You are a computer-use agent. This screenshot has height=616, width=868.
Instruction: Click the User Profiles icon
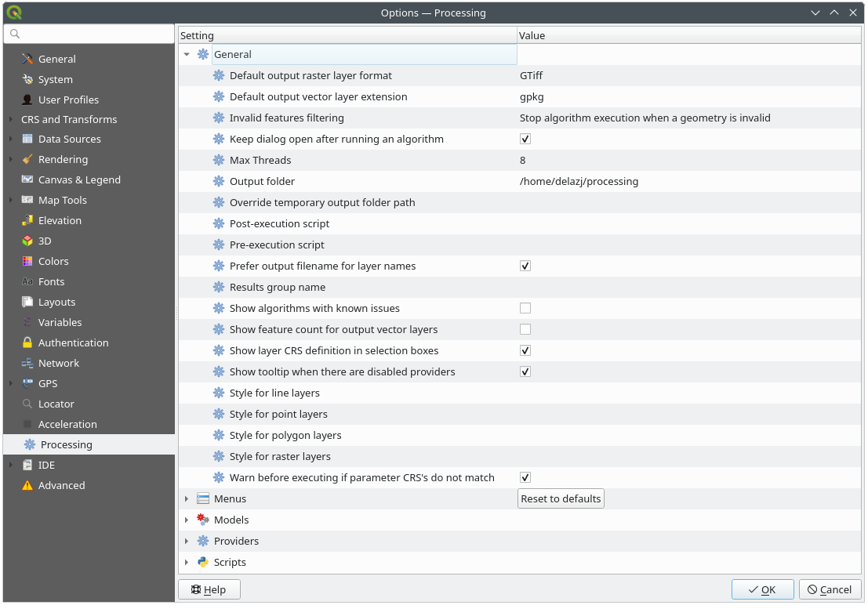pyautogui.click(x=27, y=100)
